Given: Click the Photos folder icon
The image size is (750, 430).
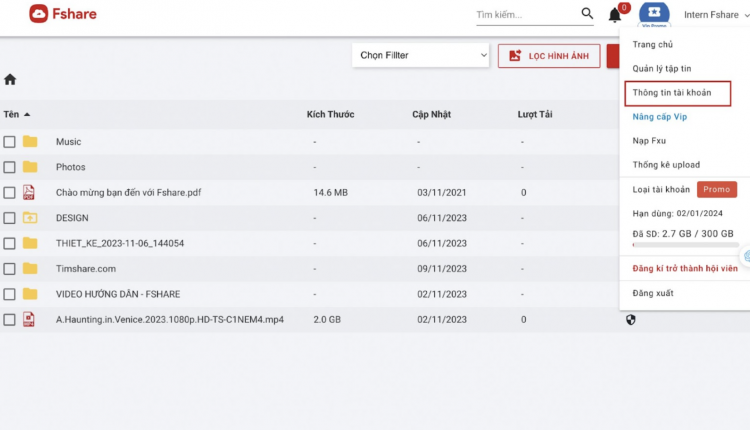Looking at the screenshot, I should [30, 166].
